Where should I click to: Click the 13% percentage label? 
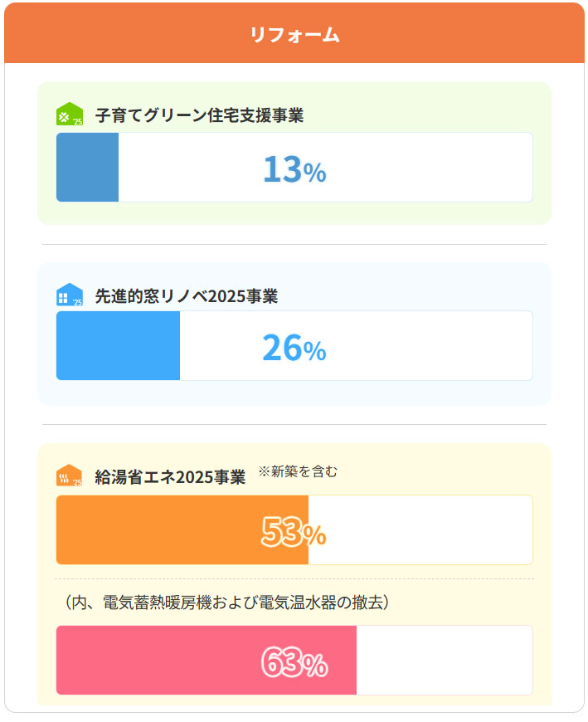click(x=294, y=170)
